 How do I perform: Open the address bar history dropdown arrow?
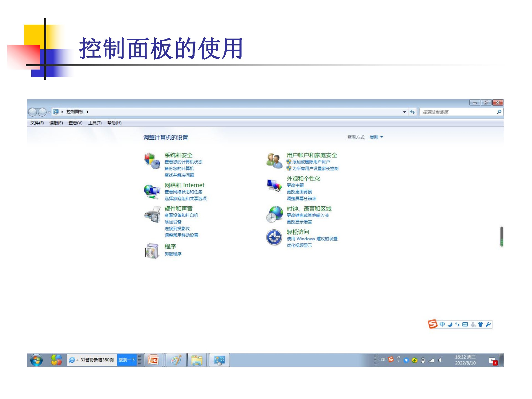[405, 112]
